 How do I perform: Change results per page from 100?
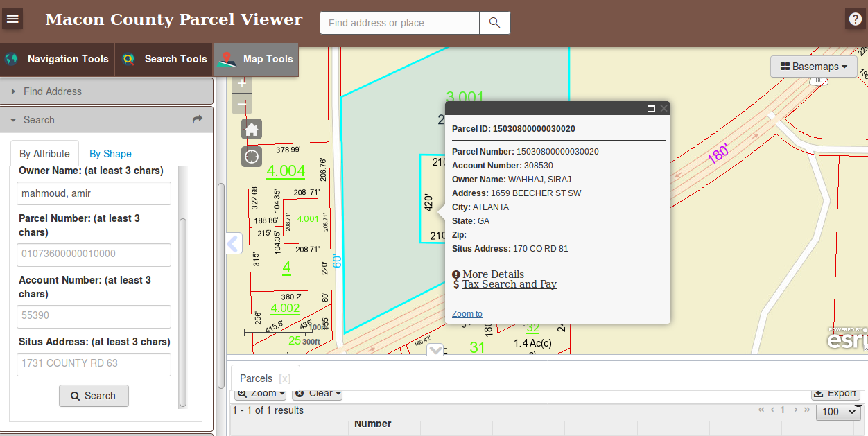[x=838, y=412]
